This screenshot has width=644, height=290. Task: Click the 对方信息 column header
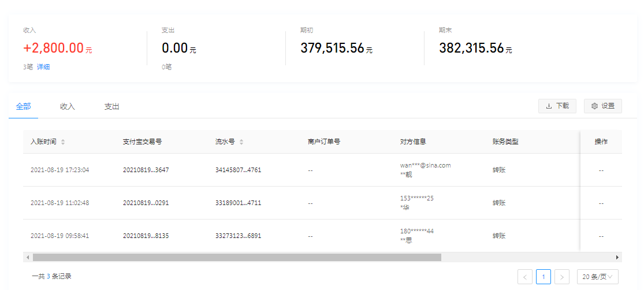click(413, 142)
